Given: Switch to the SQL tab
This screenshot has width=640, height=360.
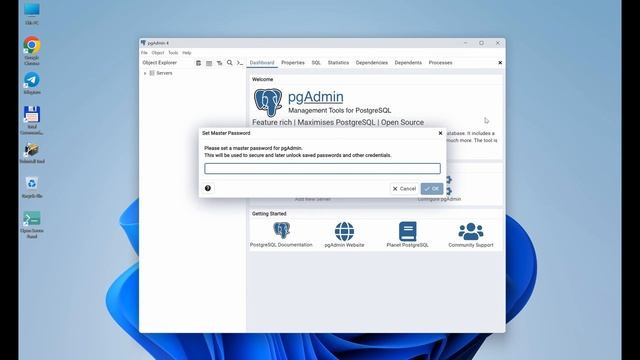Looking at the screenshot, I should [316, 63].
